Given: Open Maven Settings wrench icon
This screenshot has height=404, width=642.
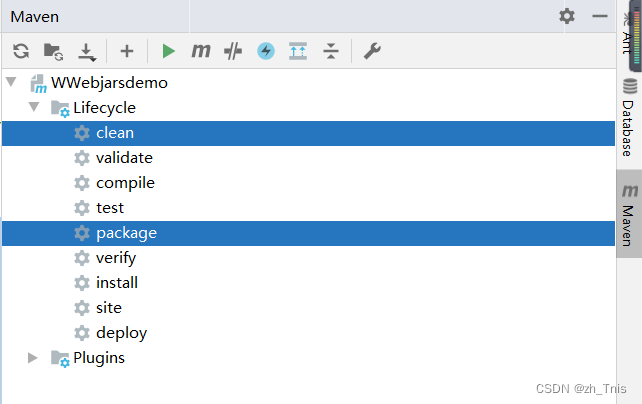Looking at the screenshot, I should [x=372, y=51].
